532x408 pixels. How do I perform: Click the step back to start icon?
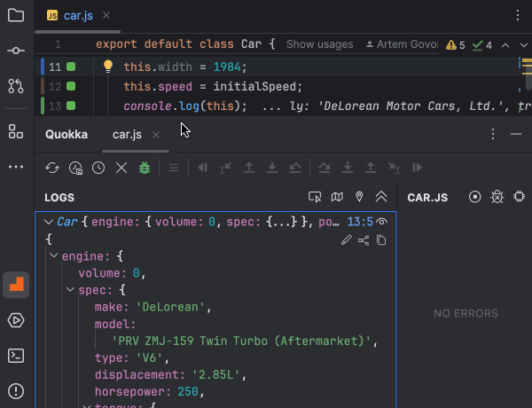(x=202, y=168)
